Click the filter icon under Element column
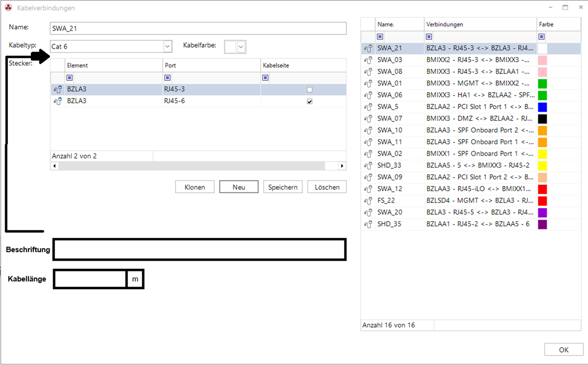 tap(70, 78)
